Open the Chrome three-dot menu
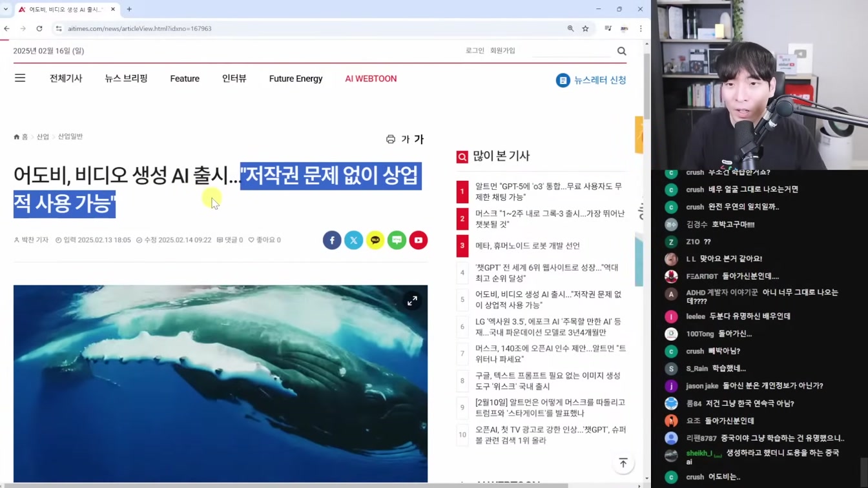 click(641, 28)
